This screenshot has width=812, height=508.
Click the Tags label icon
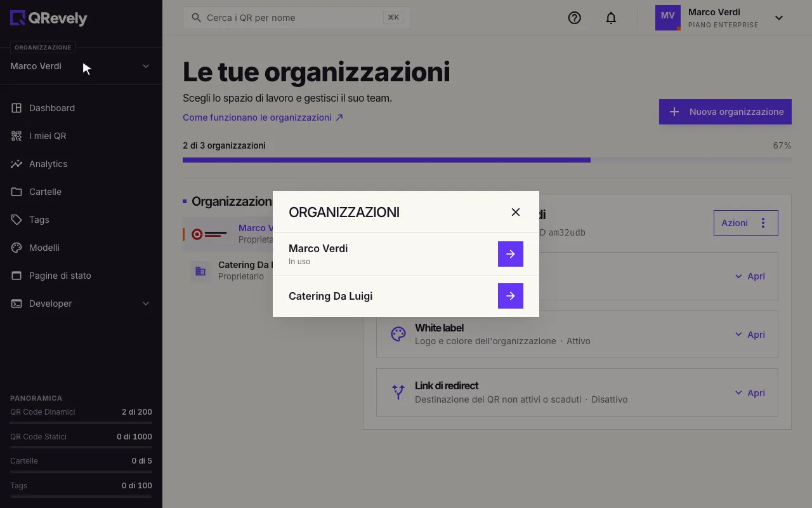click(16, 220)
